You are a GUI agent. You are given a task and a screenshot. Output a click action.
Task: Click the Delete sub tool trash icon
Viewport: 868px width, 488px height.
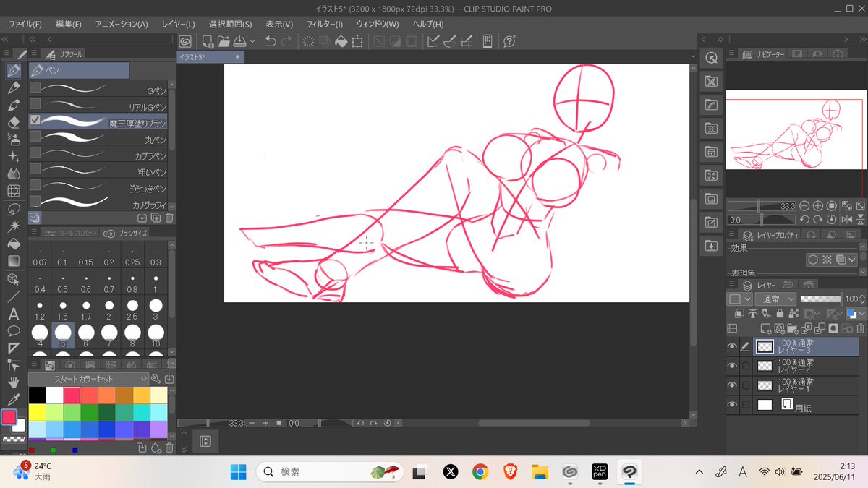[169, 218]
